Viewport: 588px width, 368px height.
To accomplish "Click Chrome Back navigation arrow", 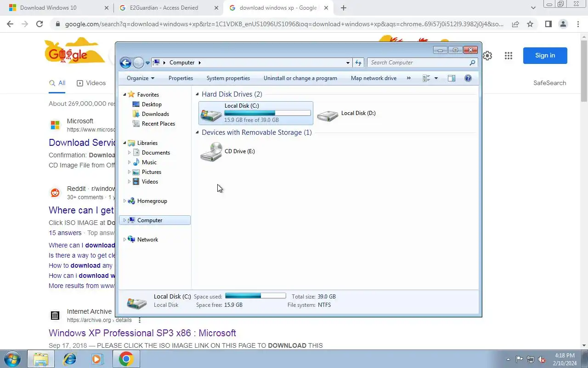I will click(10, 24).
